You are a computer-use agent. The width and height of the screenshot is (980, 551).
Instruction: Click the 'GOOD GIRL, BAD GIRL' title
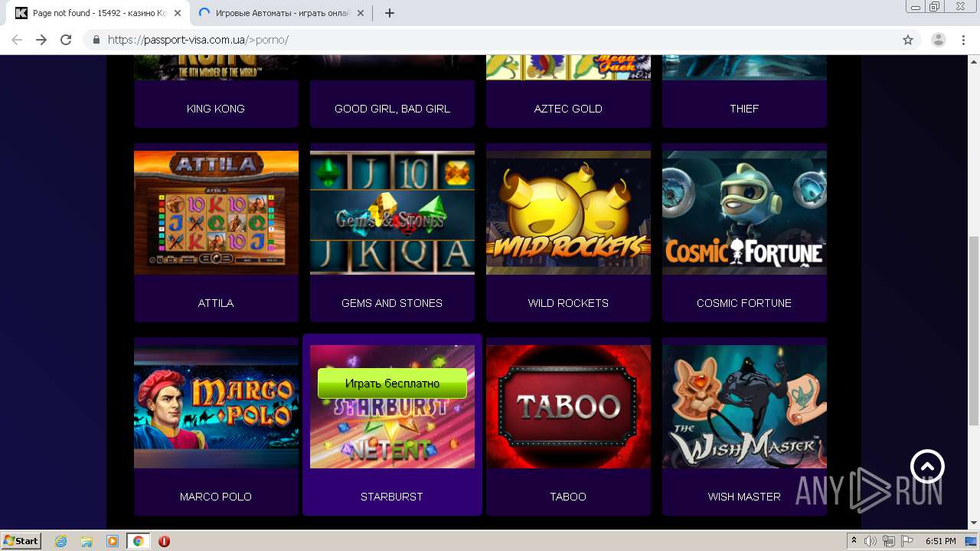[392, 109]
